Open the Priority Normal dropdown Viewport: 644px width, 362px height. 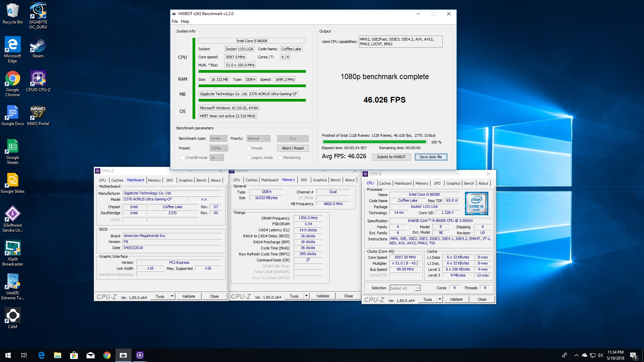click(258, 139)
